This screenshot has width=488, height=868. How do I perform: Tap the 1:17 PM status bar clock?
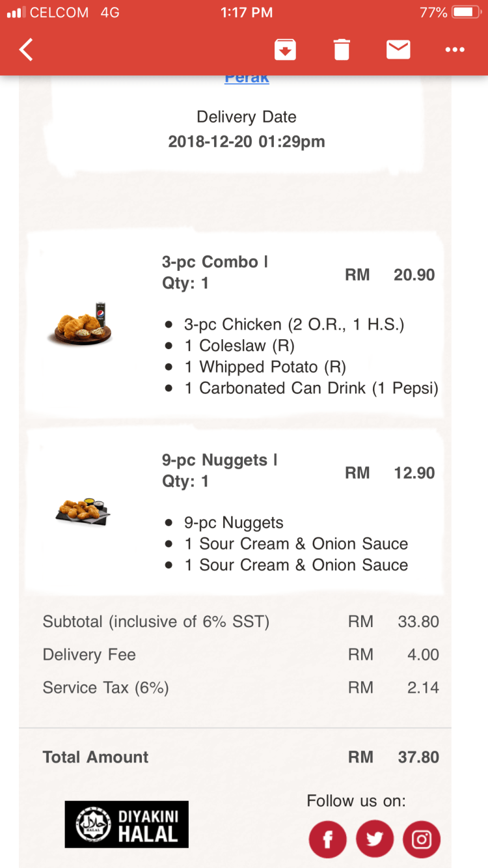(x=245, y=12)
